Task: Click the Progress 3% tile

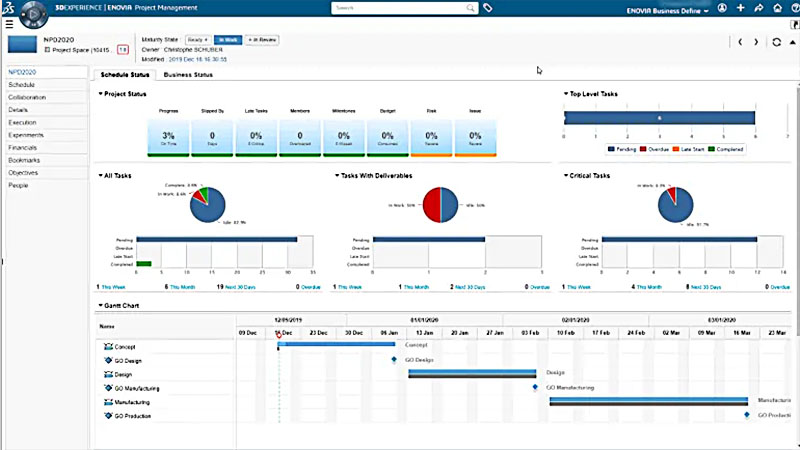Action: [168, 138]
